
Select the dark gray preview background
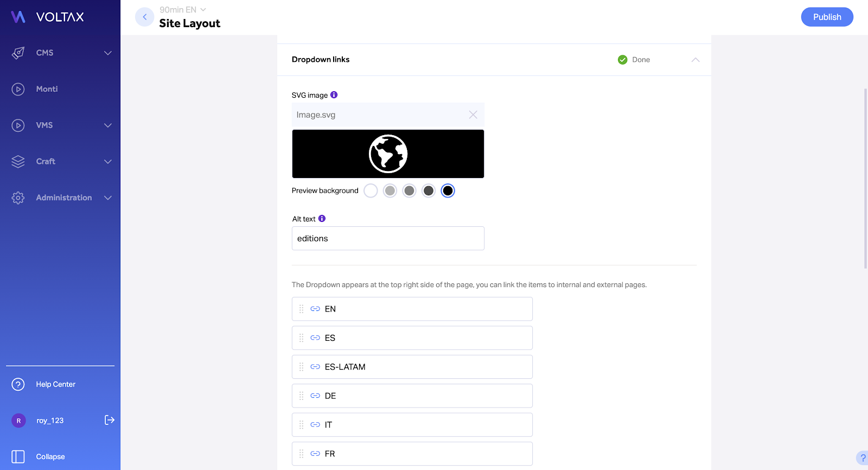pyautogui.click(x=429, y=190)
